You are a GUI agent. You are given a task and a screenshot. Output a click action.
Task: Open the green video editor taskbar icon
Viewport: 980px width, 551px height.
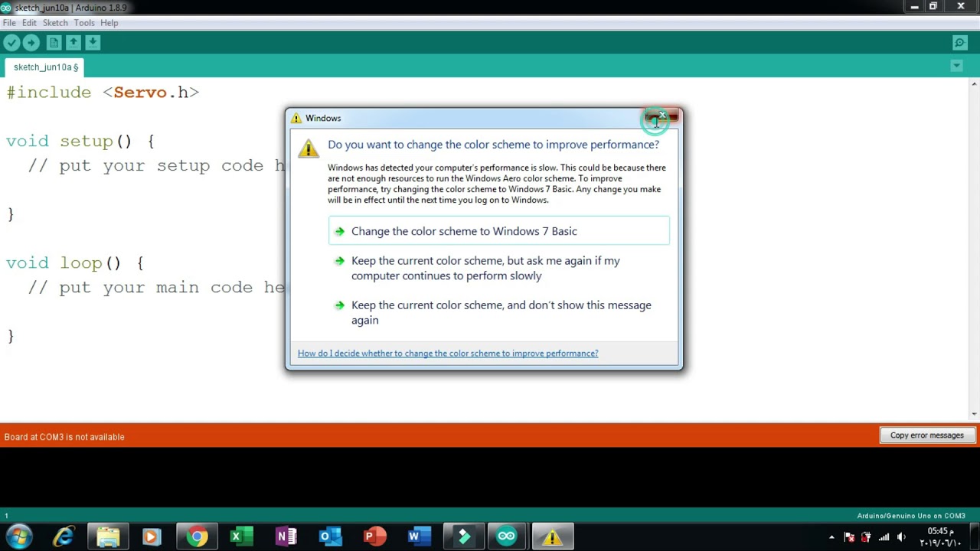tap(464, 536)
